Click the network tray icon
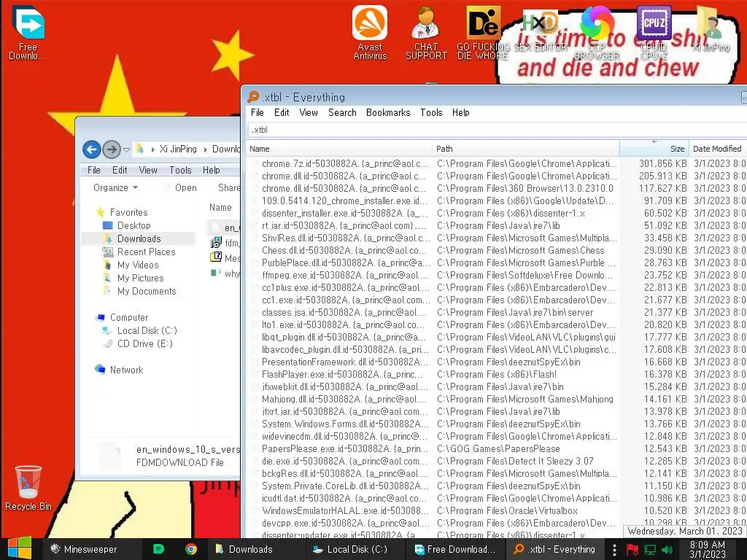Image resolution: width=747 pixels, height=560 pixels. 650,550
